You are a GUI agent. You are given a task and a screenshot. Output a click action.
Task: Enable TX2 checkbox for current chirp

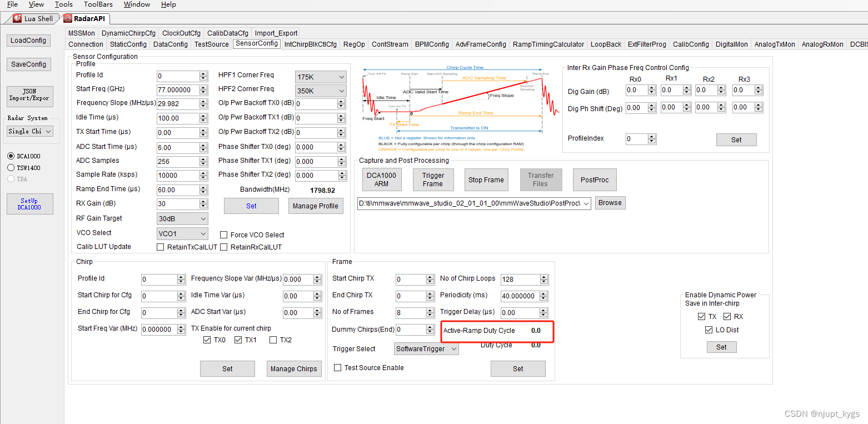[x=273, y=340]
